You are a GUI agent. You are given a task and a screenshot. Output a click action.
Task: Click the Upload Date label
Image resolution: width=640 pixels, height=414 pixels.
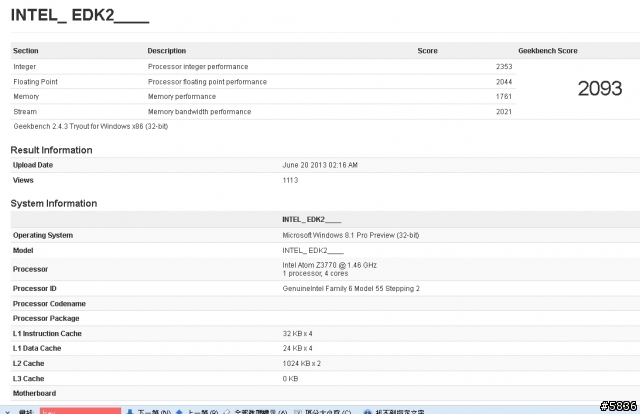coord(33,165)
